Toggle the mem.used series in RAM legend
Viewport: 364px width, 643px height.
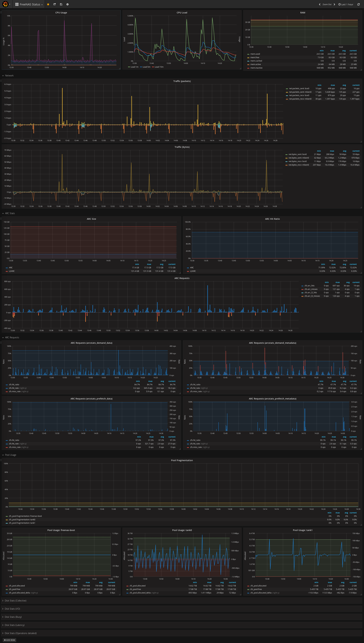[255, 54]
